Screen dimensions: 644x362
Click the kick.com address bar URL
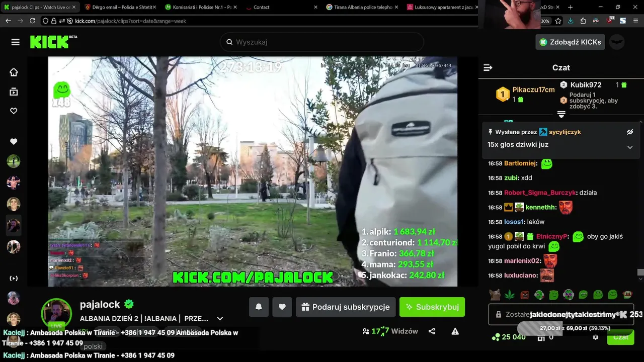pyautogui.click(x=130, y=21)
